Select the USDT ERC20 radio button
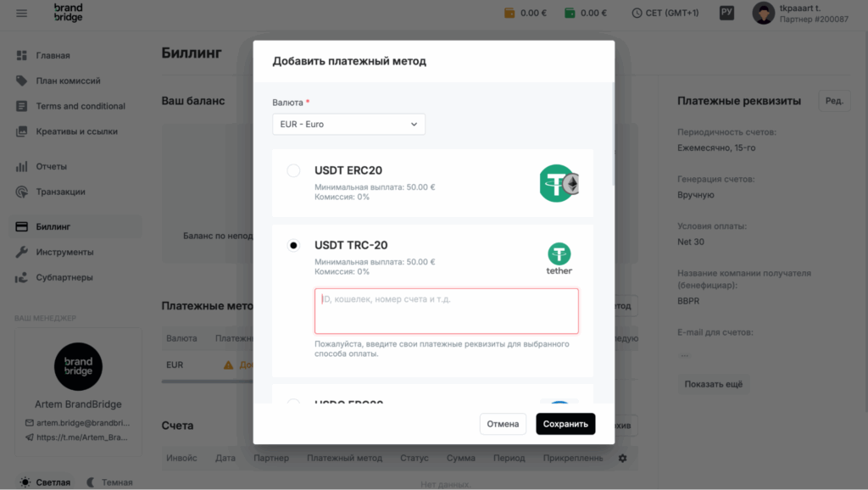 point(293,170)
